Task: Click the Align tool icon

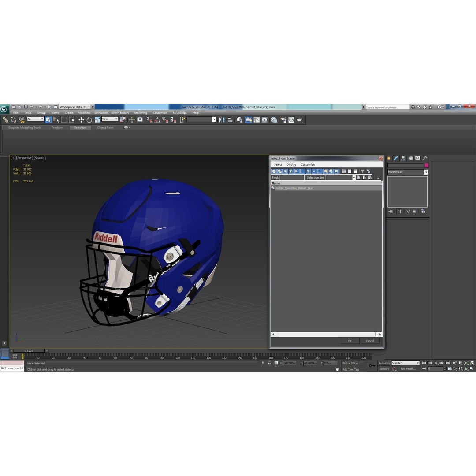Action: click(x=230, y=120)
